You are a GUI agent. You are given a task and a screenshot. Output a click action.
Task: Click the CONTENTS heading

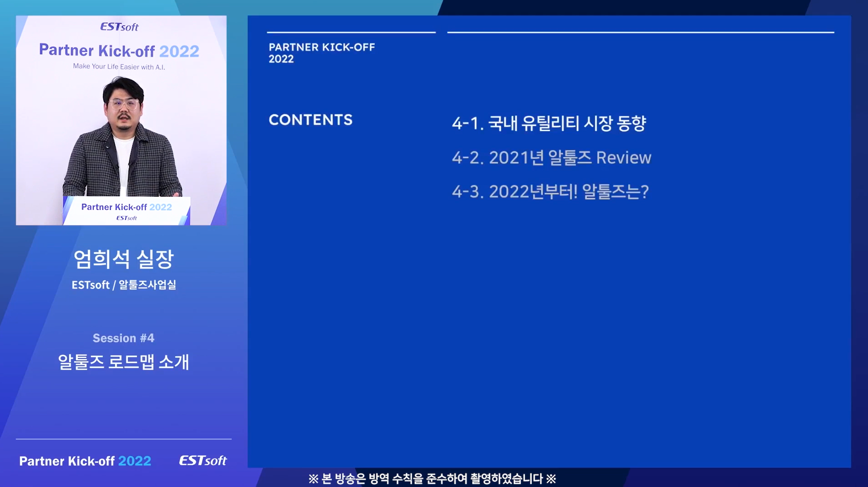click(310, 120)
